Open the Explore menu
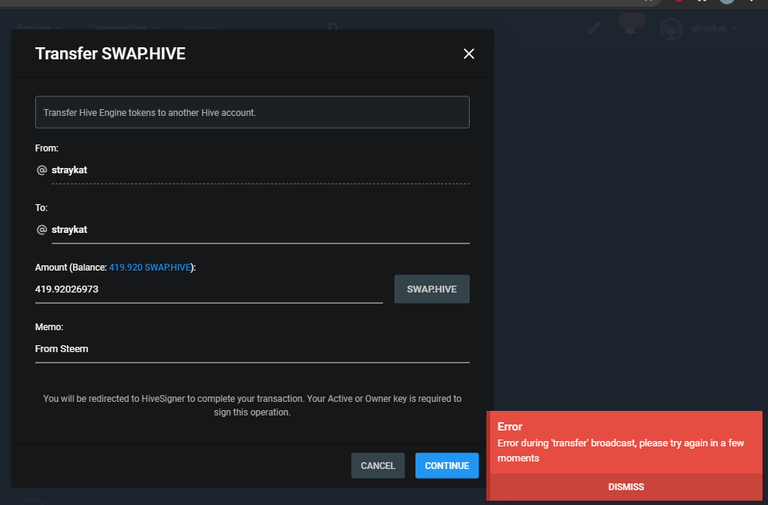768x505 pixels. 40,27
